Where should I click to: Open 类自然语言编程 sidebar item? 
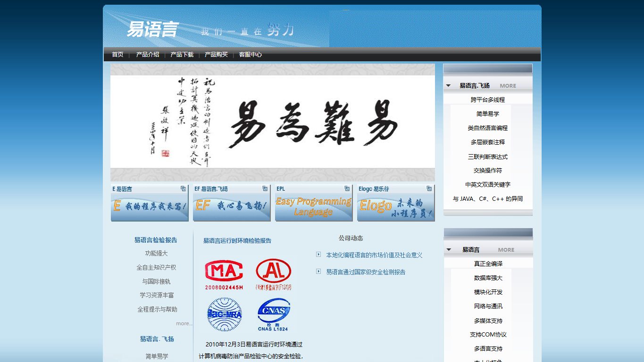488,128
